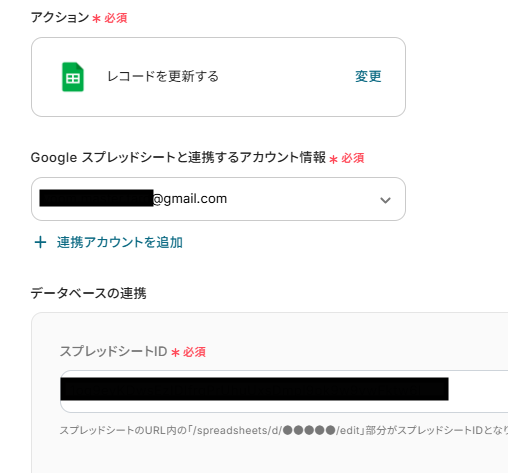The image size is (508, 473).
Task: Click the 必須 tag next to スプレッドシートID
Action: [194, 352]
